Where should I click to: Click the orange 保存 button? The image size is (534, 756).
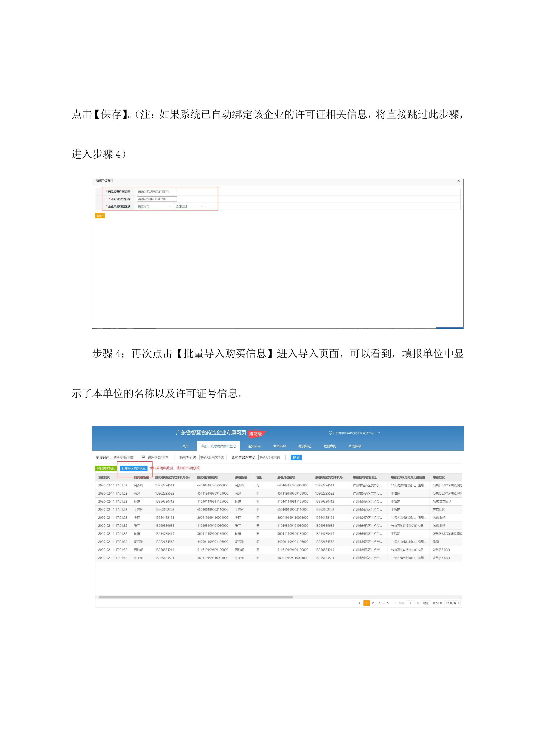click(x=100, y=216)
